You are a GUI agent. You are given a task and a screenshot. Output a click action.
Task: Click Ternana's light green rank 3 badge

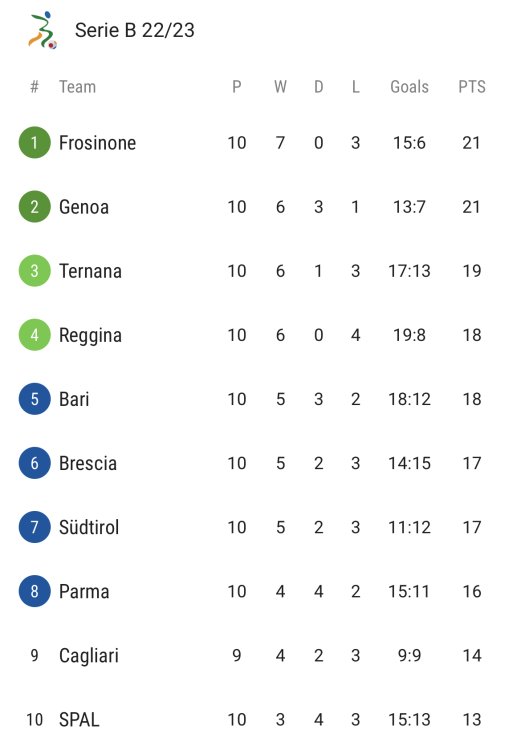(34, 271)
